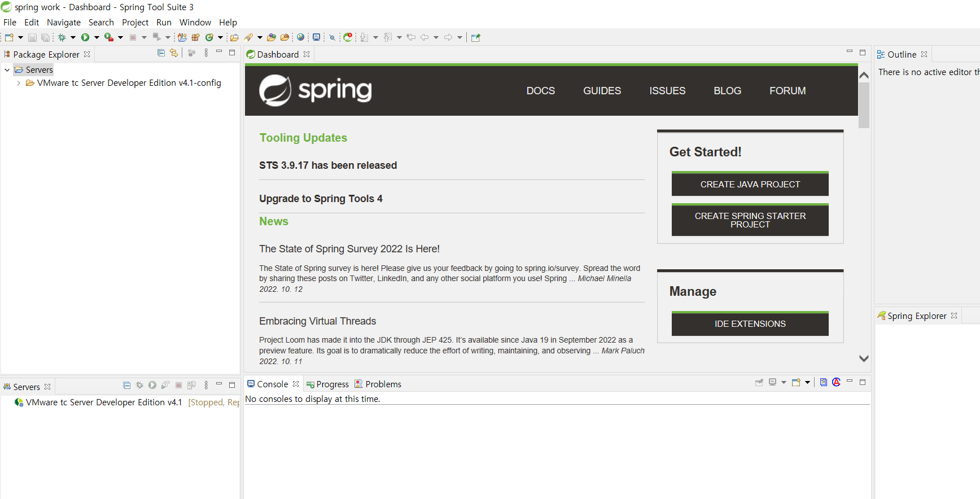The height and width of the screenshot is (499, 980).
Task: Click Open Console icon in Console view
Action: (x=797, y=382)
